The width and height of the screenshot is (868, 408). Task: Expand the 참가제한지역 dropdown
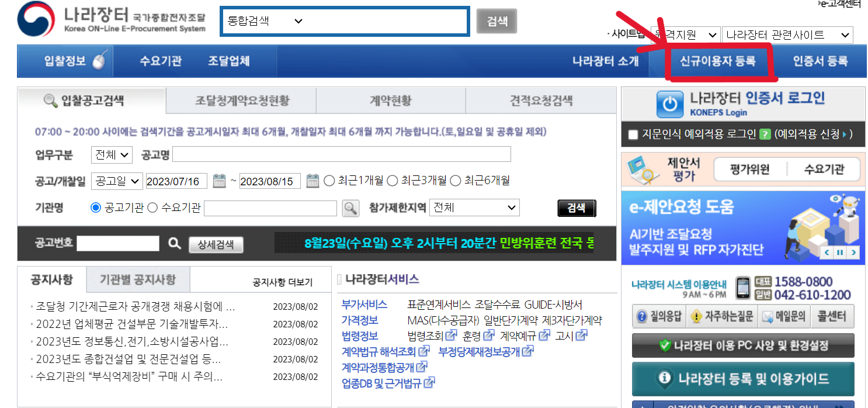[x=474, y=208]
